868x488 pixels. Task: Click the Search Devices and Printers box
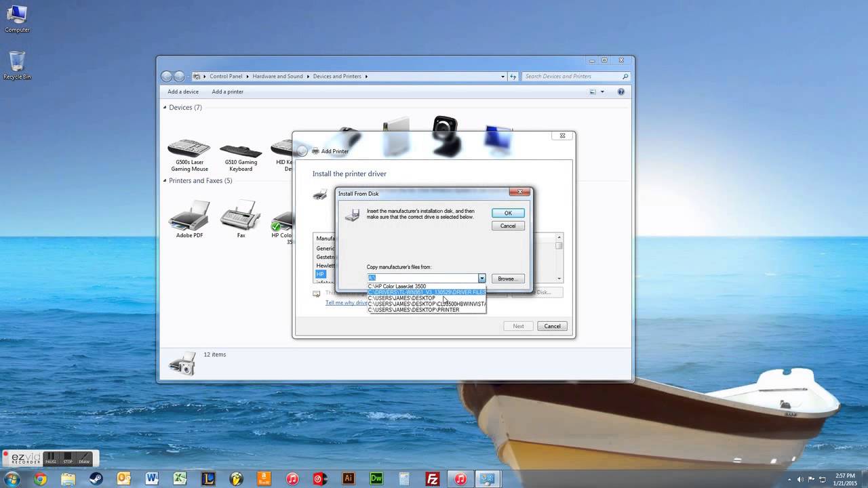(x=576, y=77)
